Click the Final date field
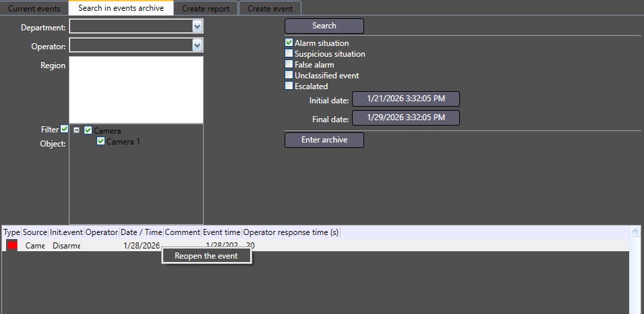Screen dimensions: 644x314 point(405,117)
